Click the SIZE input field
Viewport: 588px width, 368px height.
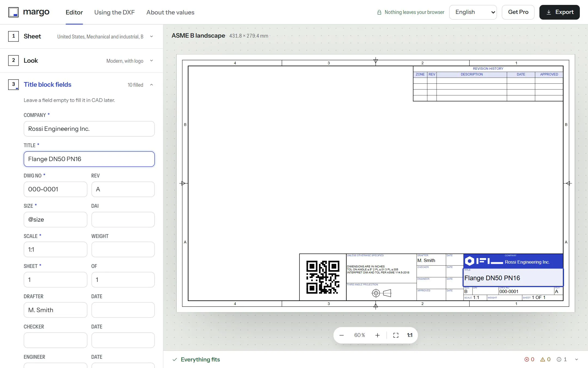[55, 220]
